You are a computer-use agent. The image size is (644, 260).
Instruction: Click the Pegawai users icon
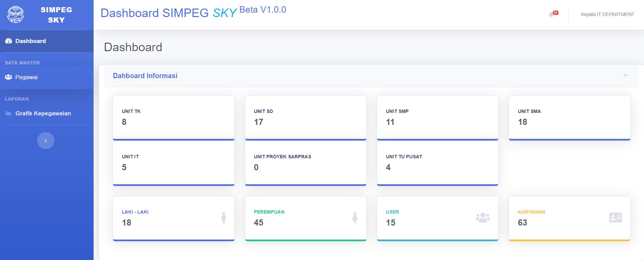click(x=9, y=77)
